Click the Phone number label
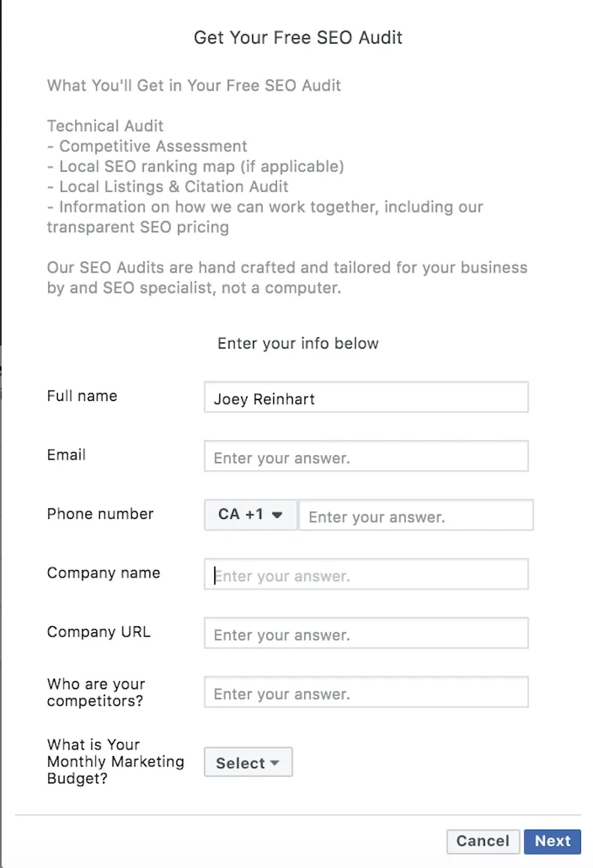Image resolution: width=593 pixels, height=868 pixels. pyautogui.click(x=100, y=514)
